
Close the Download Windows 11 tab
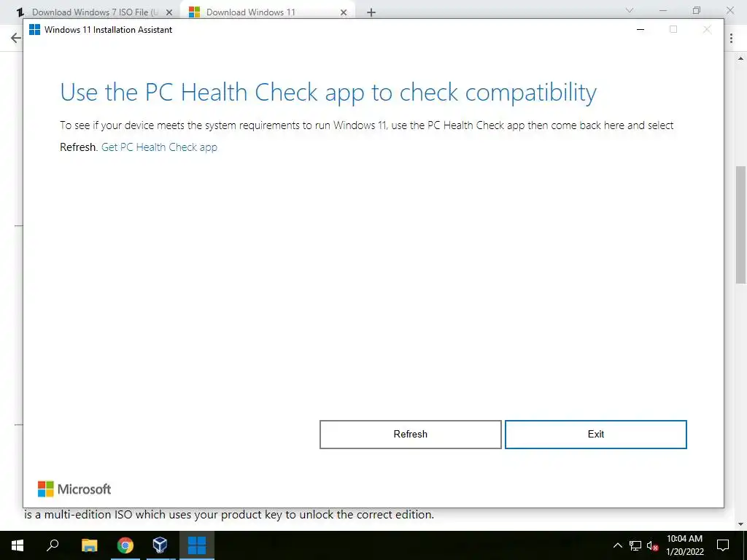pyautogui.click(x=344, y=12)
